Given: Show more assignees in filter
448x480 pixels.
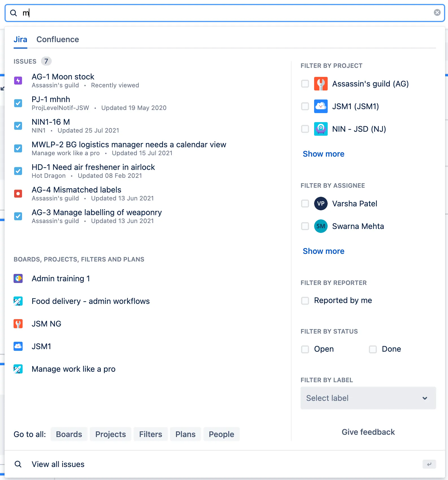Looking at the screenshot, I should (323, 251).
